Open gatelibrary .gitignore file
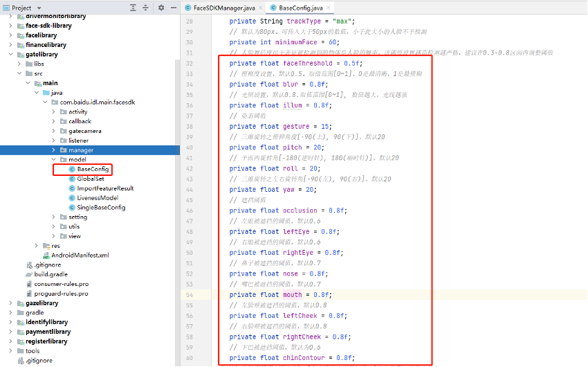588x367 pixels. pos(47,265)
